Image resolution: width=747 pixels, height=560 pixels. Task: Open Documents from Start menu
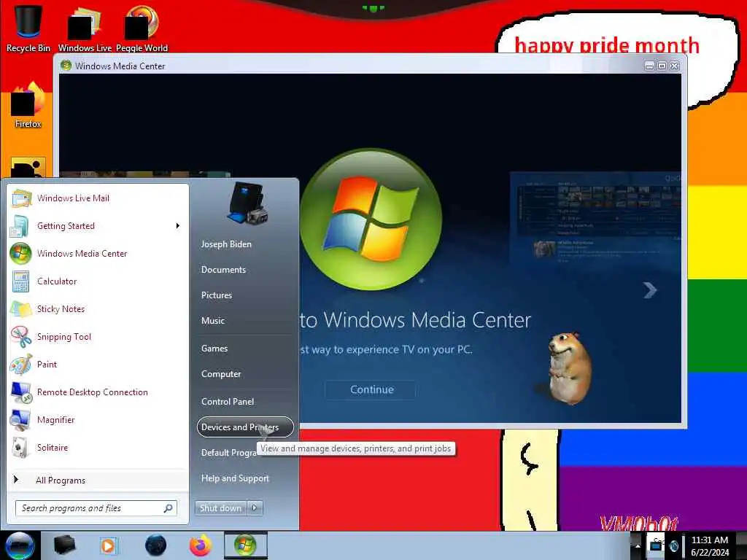pos(223,270)
